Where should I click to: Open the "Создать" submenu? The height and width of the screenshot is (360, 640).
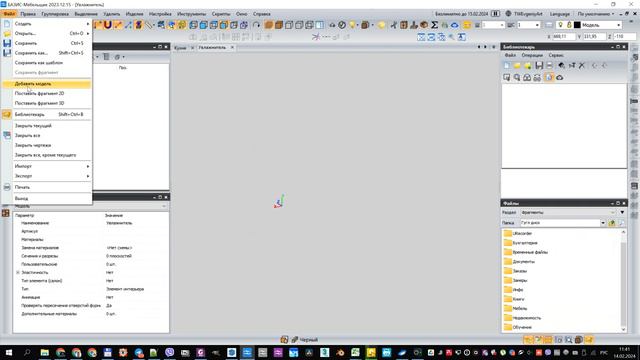point(46,24)
